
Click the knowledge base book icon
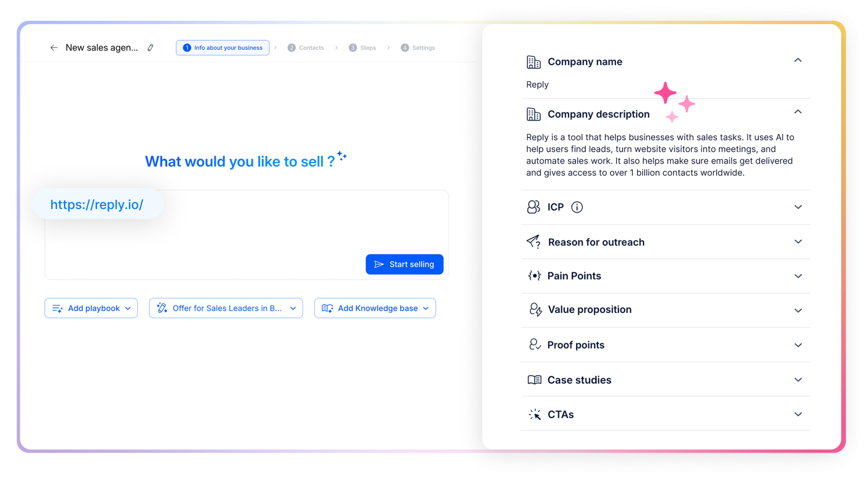[x=327, y=308]
